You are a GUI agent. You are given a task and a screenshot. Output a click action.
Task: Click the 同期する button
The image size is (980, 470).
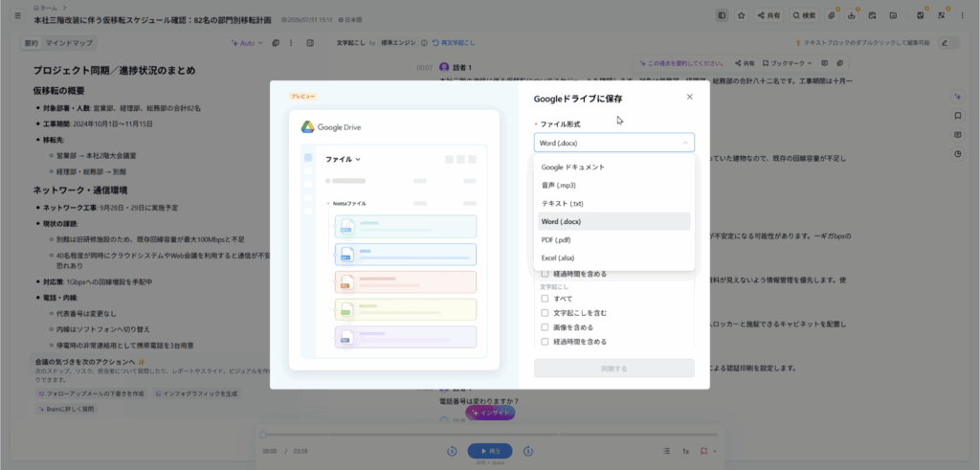pos(613,369)
